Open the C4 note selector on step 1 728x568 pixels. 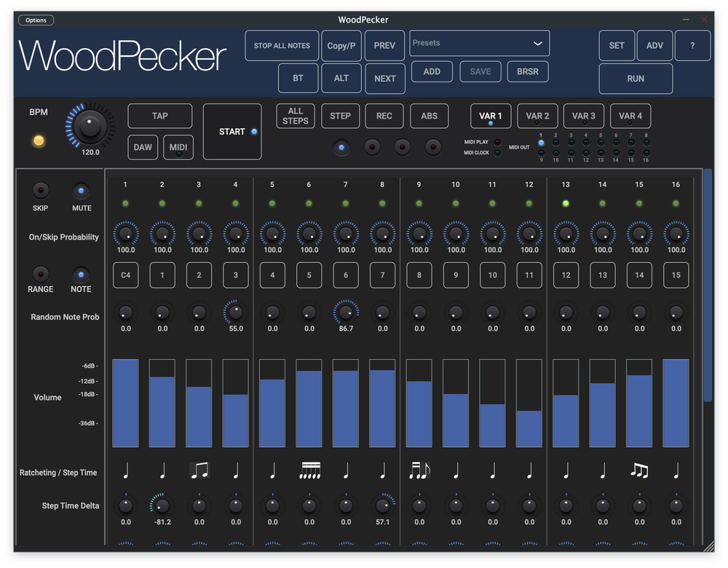point(125,275)
